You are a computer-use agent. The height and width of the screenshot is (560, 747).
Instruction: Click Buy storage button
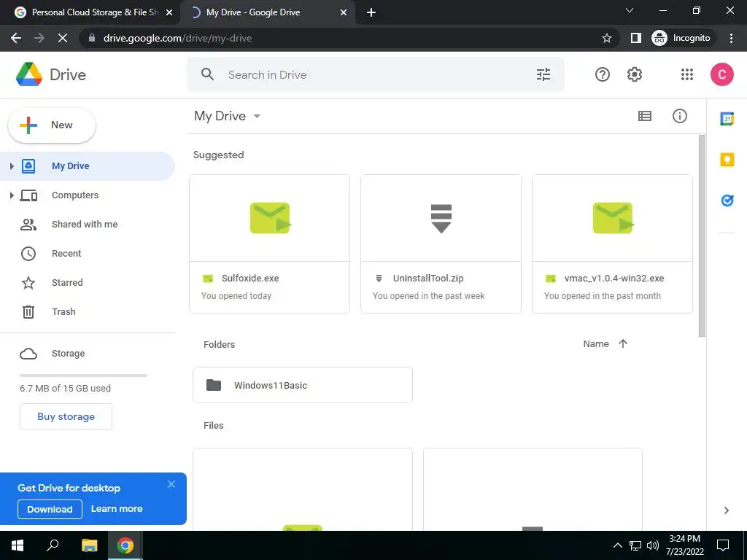(66, 416)
